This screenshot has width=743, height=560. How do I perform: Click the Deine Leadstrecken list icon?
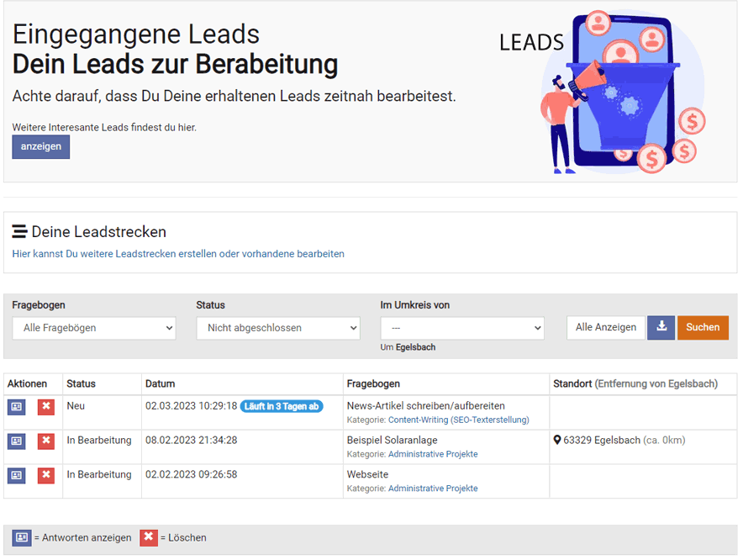19,231
